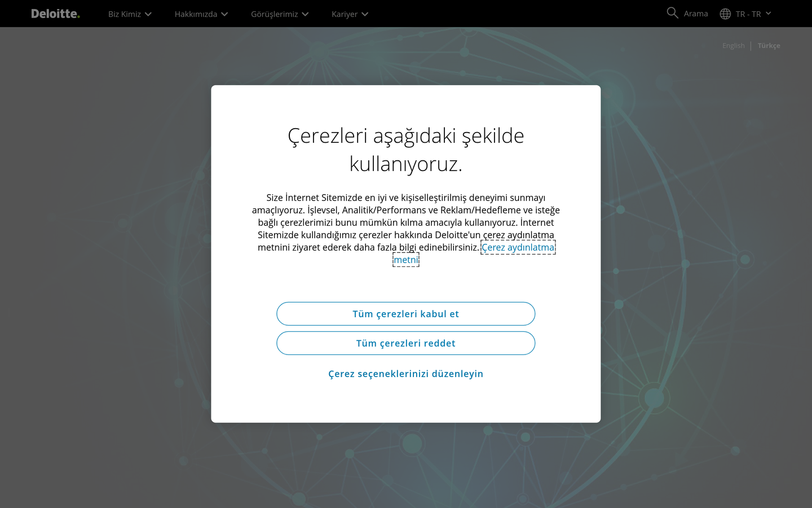The image size is (812, 508).
Task: Open the Kariyer menu
Action: (345, 14)
